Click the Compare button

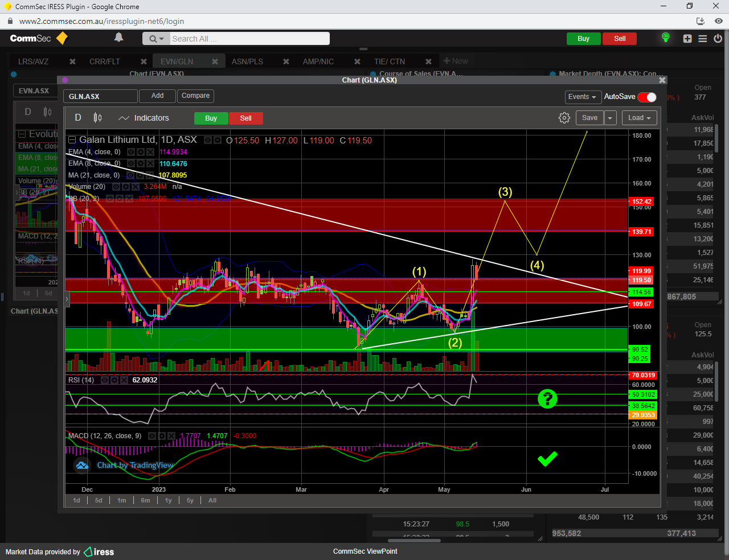[x=195, y=96]
